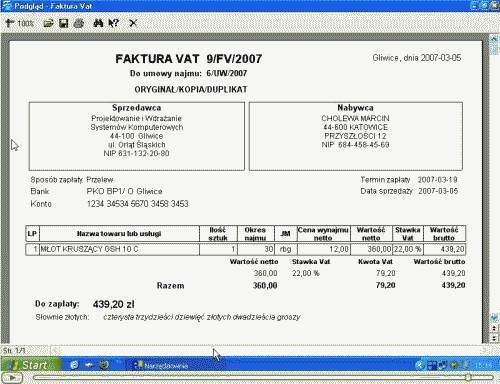The image size is (500, 384).
Task: Launch Internet Explorer from quick launch
Action: (x=74, y=365)
